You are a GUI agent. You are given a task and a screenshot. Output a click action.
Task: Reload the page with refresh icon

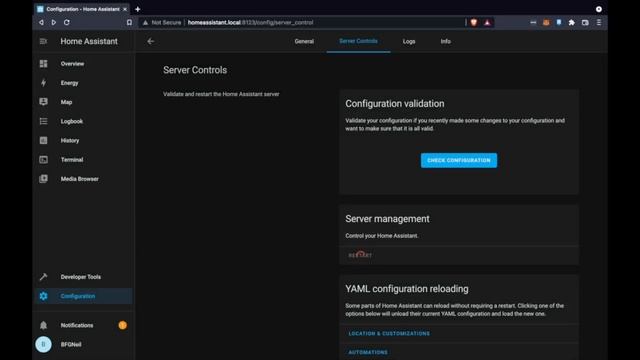point(67,22)
